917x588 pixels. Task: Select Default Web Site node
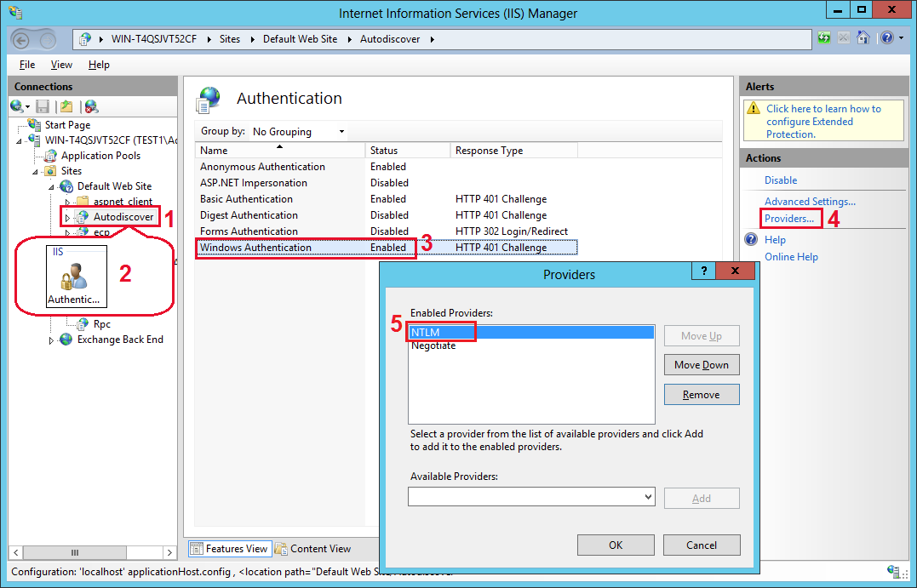(114, 186)
